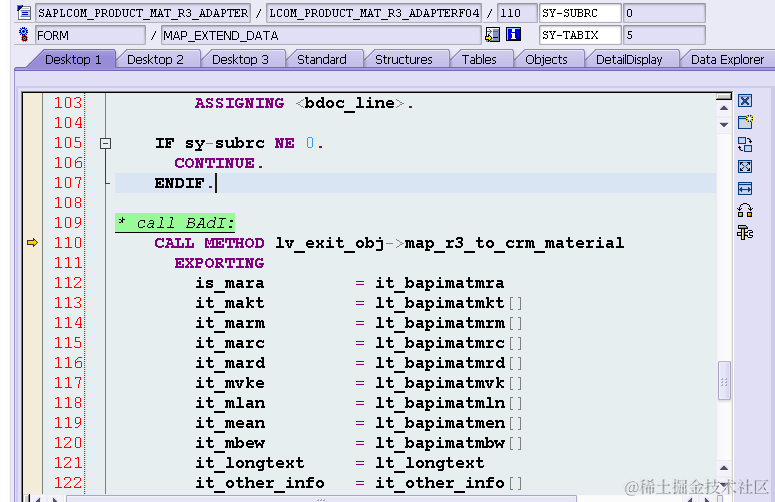The height and width of the screenshot is (502, 775).
Task: Open the Objects tab
Action: pos(546,60)
